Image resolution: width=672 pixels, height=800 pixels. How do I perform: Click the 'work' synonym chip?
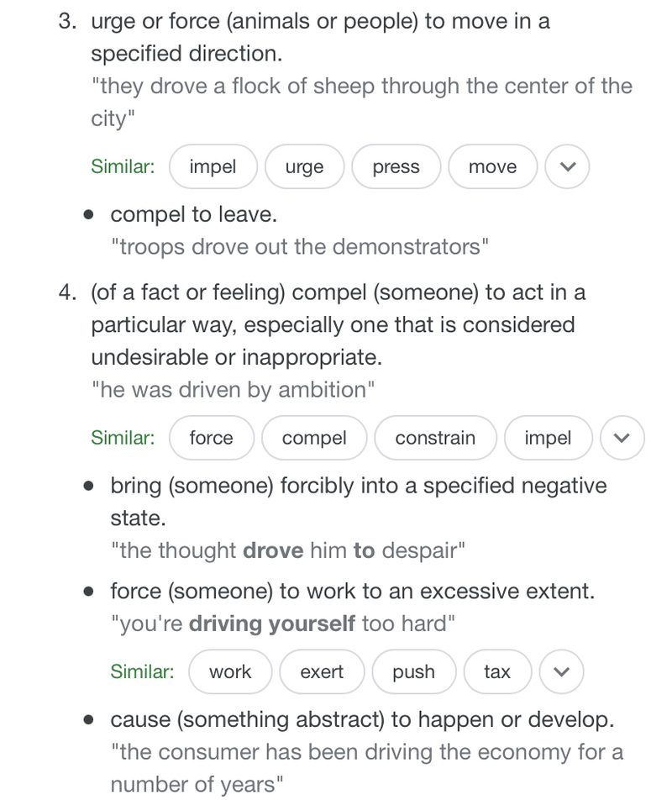[x=230, y=671]
